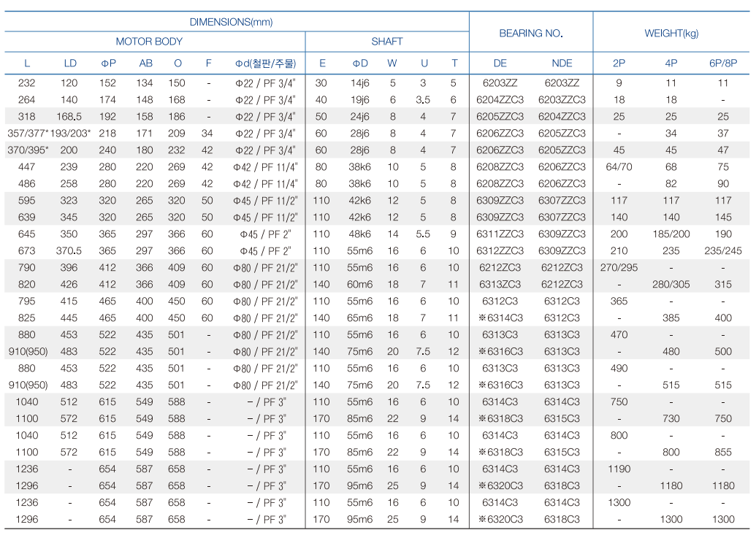Select the weight cell 235/245

722,251
